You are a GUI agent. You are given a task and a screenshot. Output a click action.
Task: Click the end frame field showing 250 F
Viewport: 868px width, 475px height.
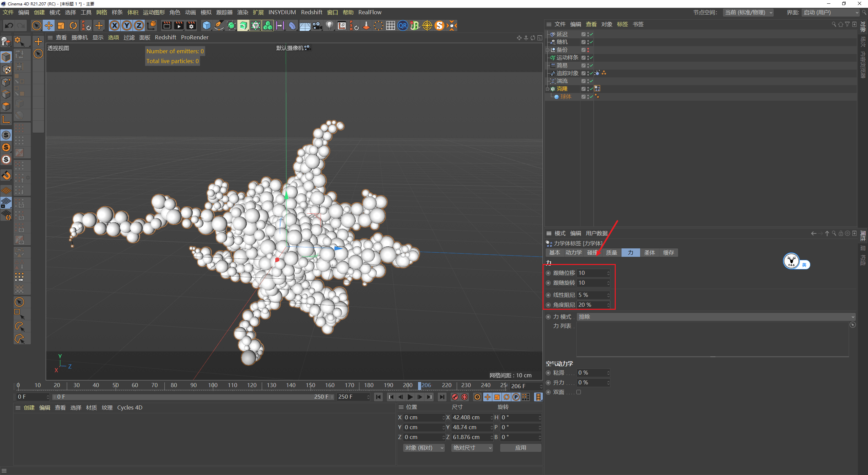pos(353,397)
